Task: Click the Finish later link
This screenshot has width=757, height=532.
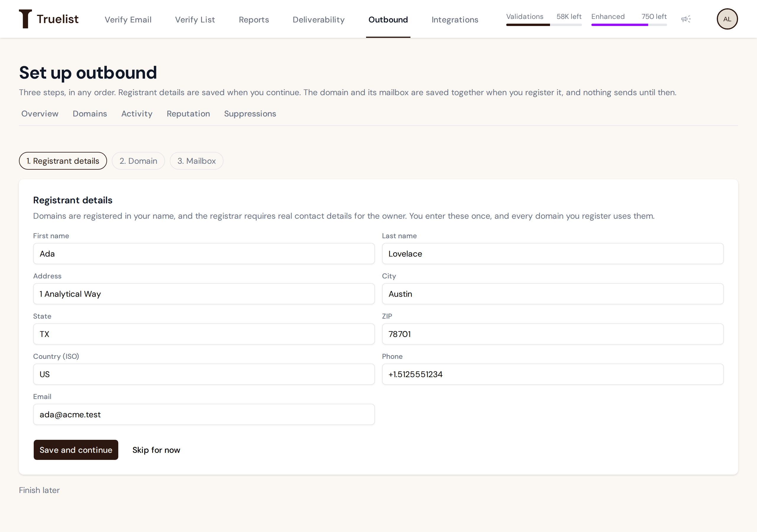Action: pyautogui.click(x=39, y=490)
